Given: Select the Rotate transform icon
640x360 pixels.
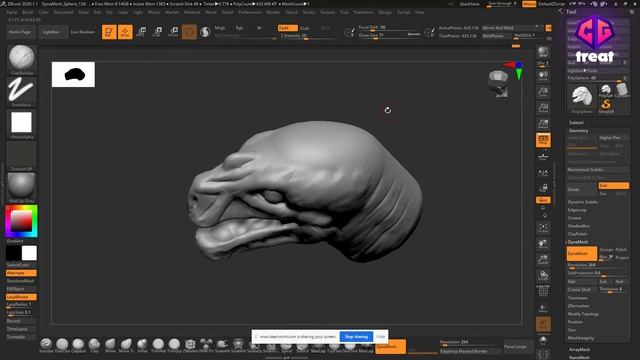Looking at the screenshot, I should pos(173,32).
